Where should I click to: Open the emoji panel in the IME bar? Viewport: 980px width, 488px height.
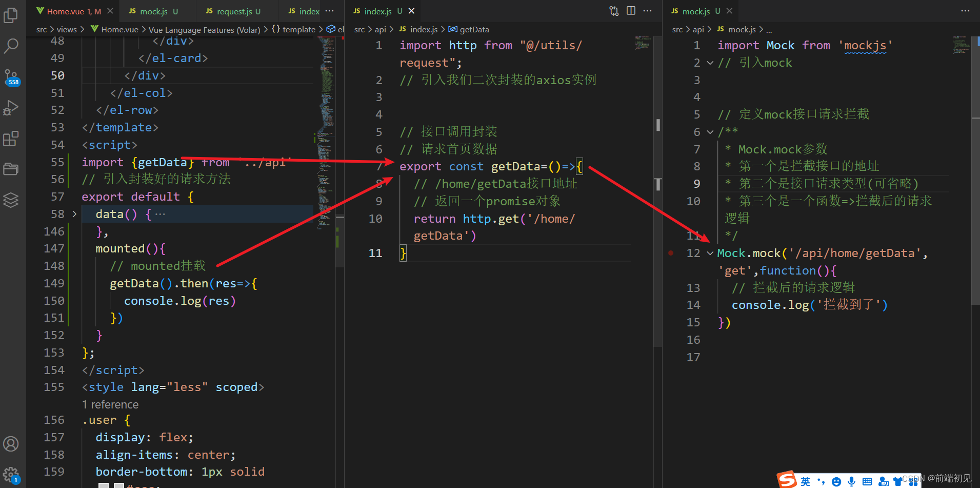point(836,481)
